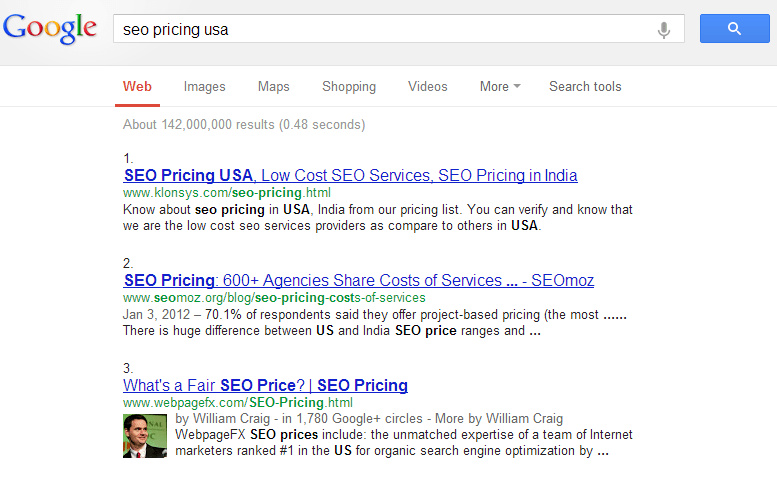Switch to the Images tab
The image size is (777, 485).
tap(204, 86)
